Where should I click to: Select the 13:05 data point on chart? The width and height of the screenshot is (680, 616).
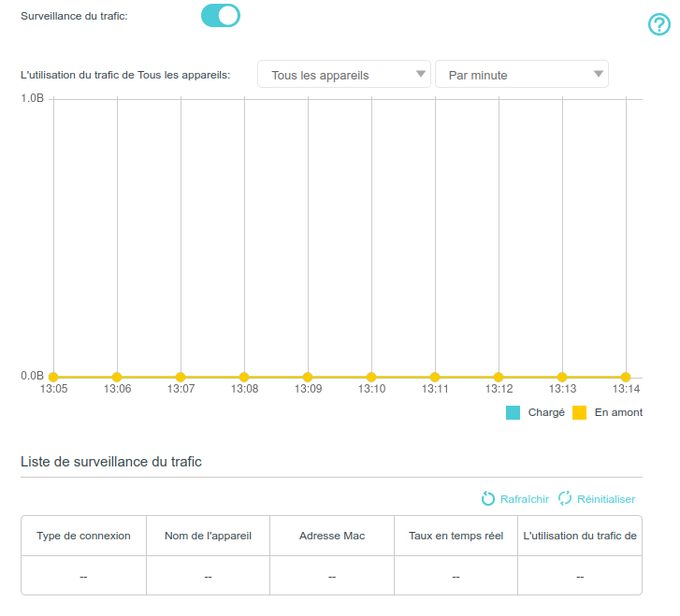tap(53, 377)
